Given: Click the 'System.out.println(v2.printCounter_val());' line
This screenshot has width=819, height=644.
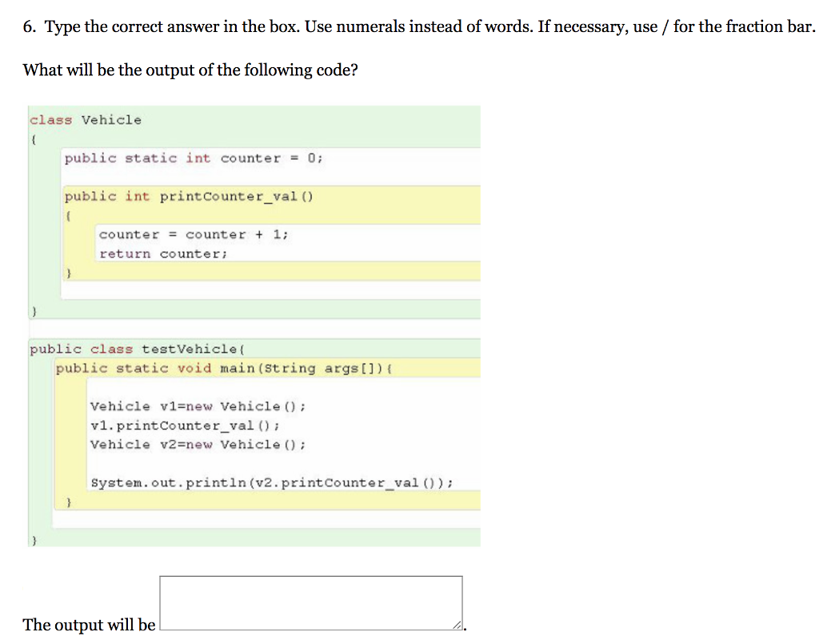Looking at the screenshot, I should (272, 483).
